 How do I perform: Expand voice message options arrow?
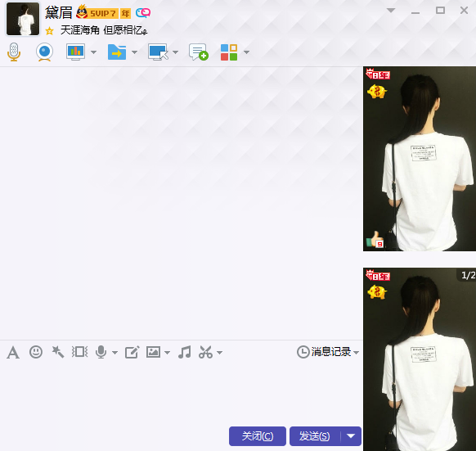[115, 353]
